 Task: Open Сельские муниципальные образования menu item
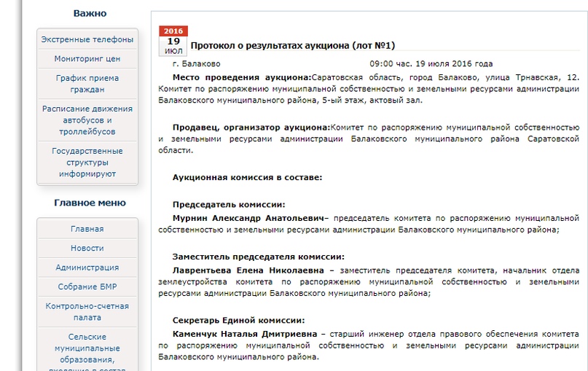87,348
